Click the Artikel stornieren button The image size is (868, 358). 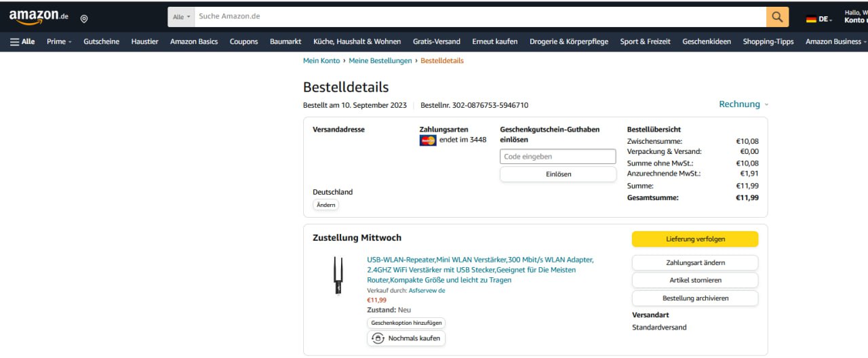click(x=695, y=280)
